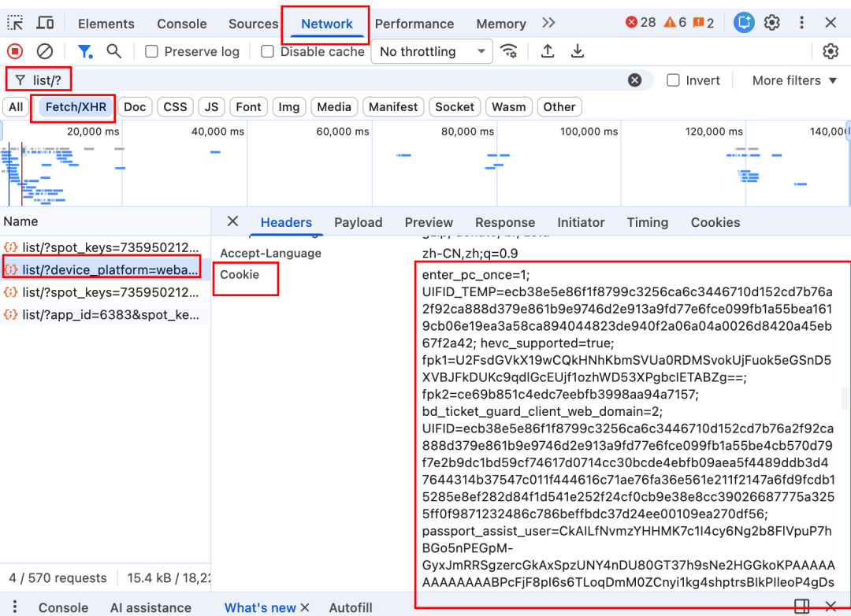Filter requests by JS type
This screenshot has width=851, height=616.
coord(211,107)
